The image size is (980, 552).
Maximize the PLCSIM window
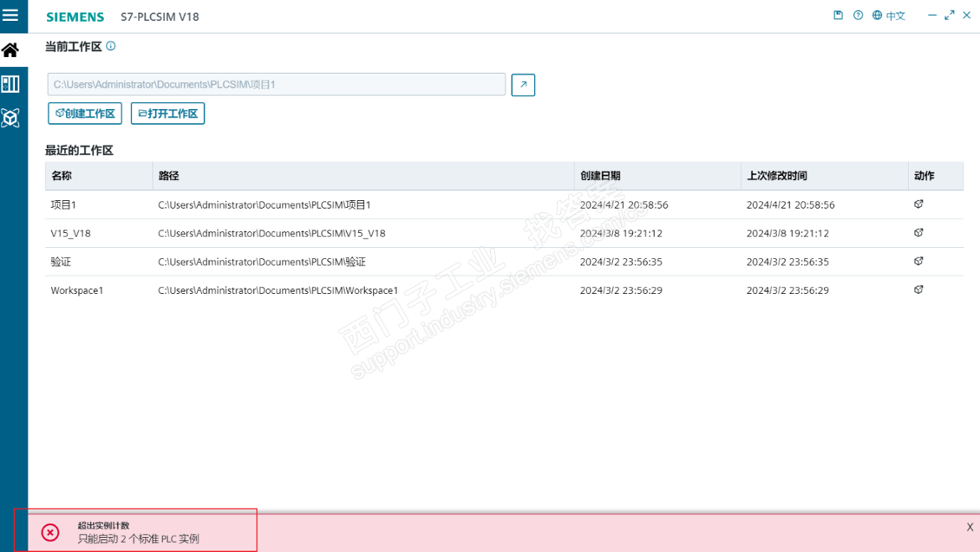pos(950,15)
